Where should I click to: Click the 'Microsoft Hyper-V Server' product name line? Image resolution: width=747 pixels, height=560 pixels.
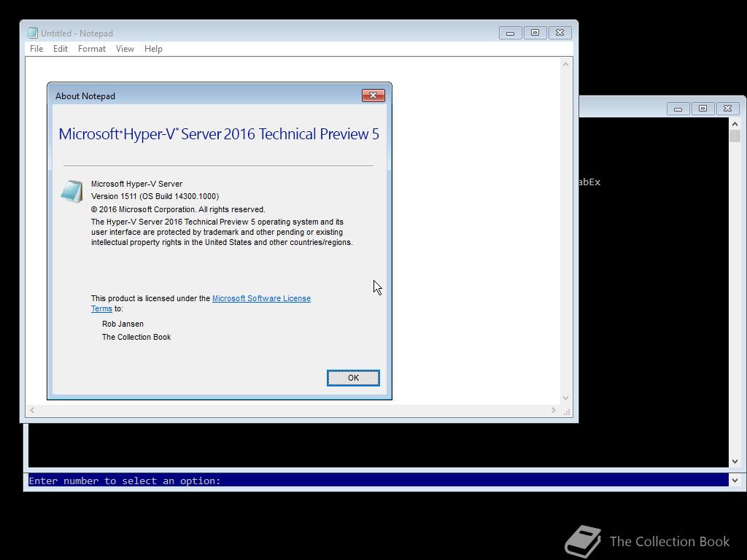(136, 184)
